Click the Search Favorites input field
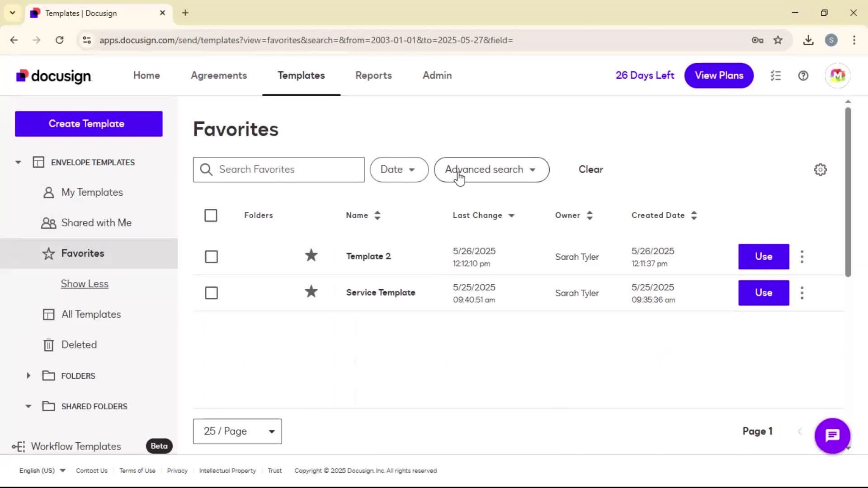 pos(278,169)
